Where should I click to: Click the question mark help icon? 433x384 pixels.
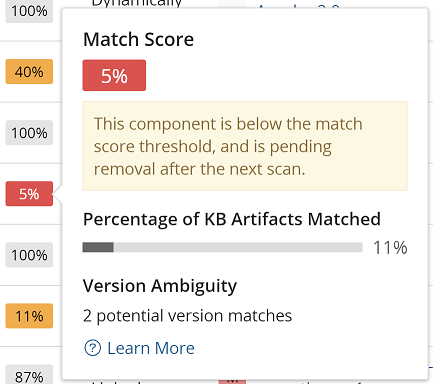[x=92, y=348]
